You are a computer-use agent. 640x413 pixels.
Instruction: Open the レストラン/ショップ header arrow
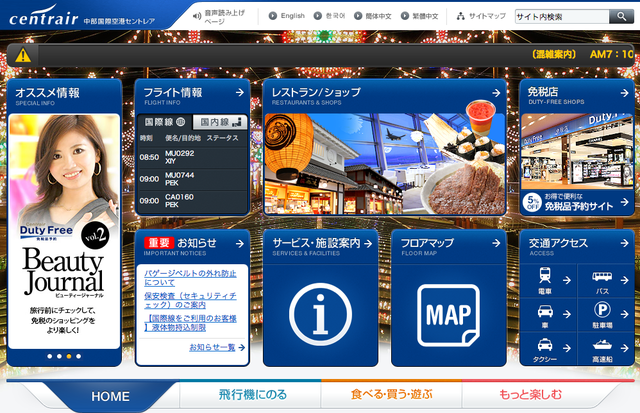[x=496, y=93]
